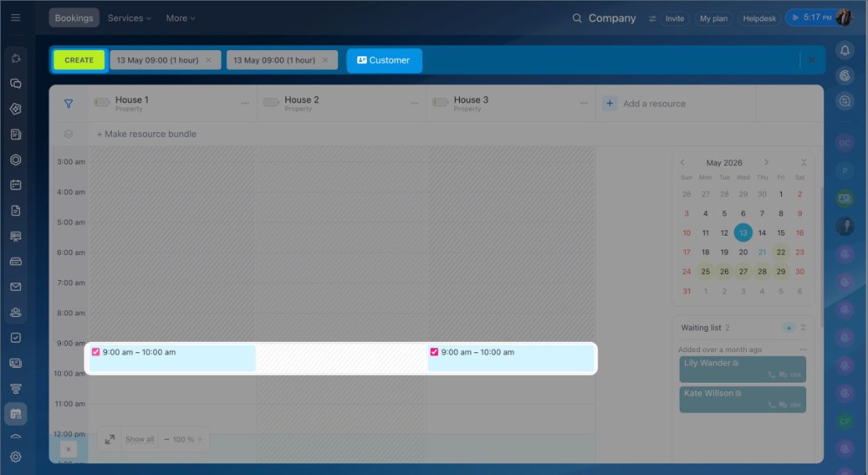Click the Show all link
Screen dimensions: 868x475
coord(139,440)
